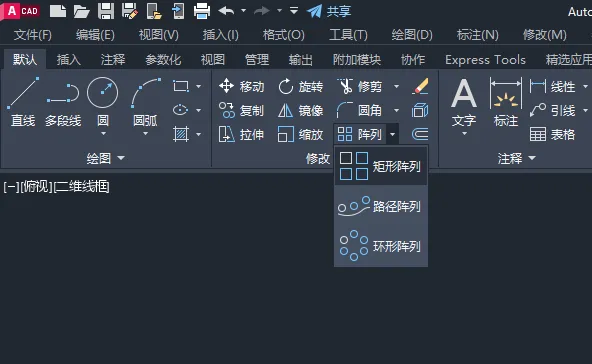Viewport: 592px width, 364px height.
Task: Open a file with folder icon
Action: click(x=81, y=11)
